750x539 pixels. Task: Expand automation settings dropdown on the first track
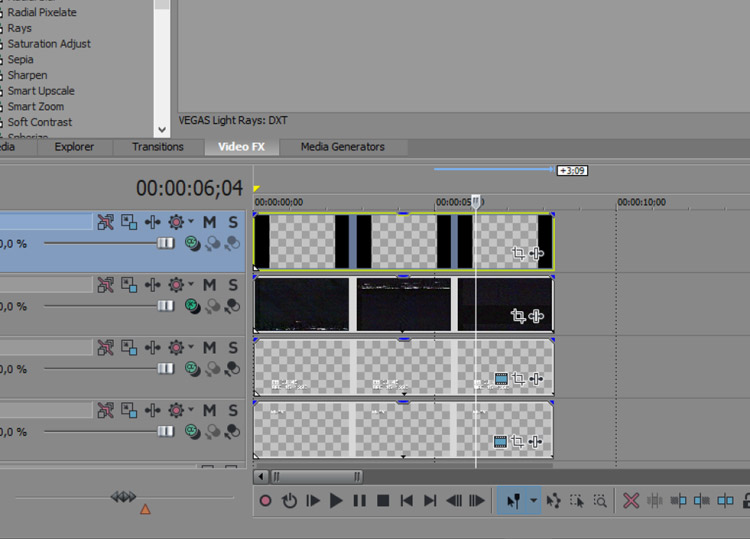tap(191, 221)
